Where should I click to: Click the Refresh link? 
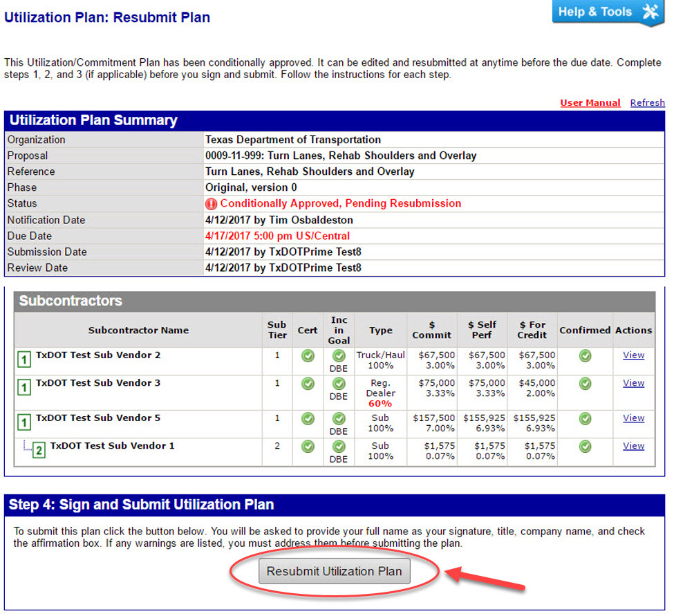(647, 103)
